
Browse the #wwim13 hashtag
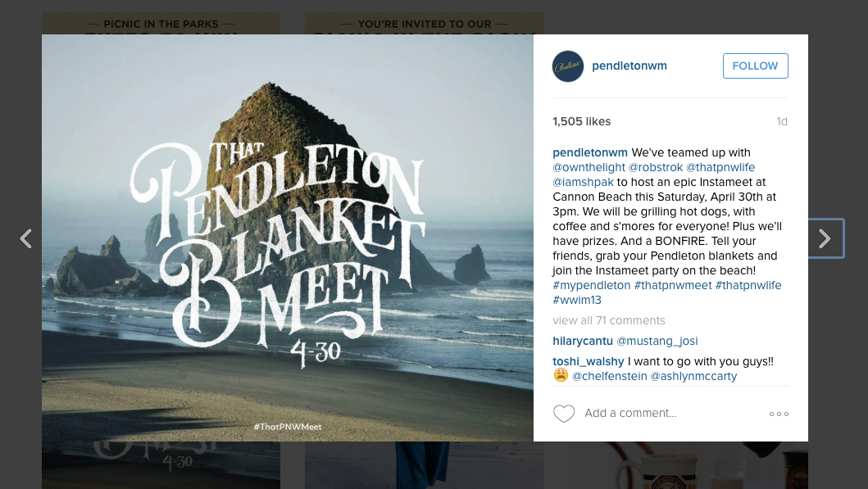[577, 300]
